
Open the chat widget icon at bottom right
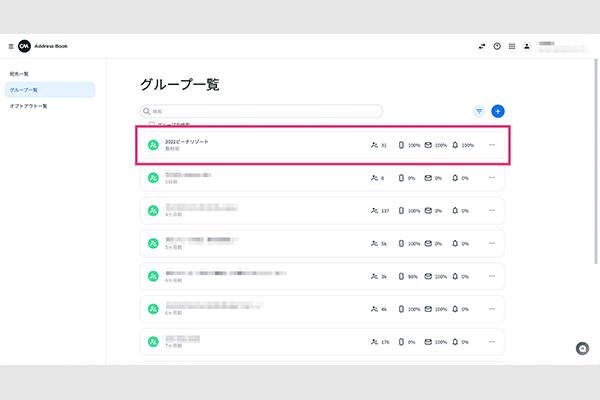click(582, 348)
